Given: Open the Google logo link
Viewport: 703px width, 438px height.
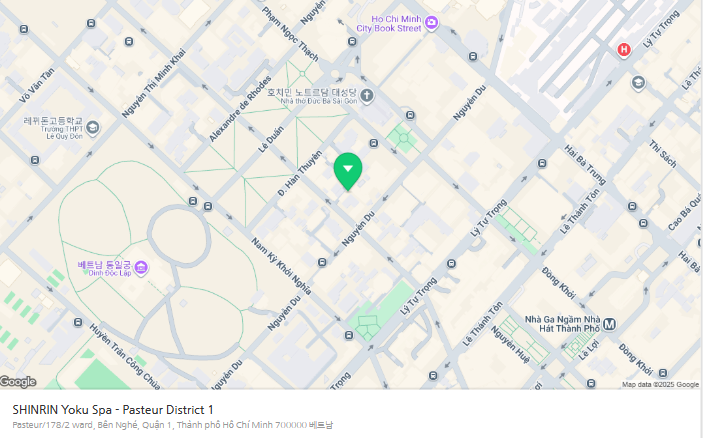Looking at the screenshot, I should tap(18, 381).
